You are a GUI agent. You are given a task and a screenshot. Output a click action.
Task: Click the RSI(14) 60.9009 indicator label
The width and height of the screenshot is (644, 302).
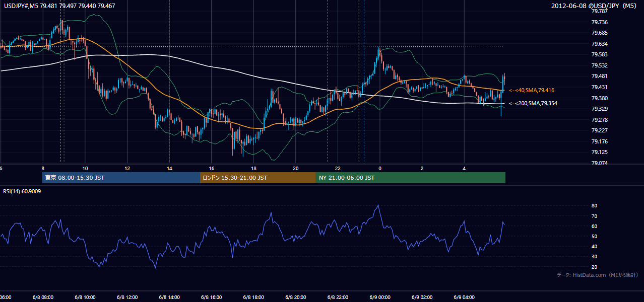tap(22, 191)
